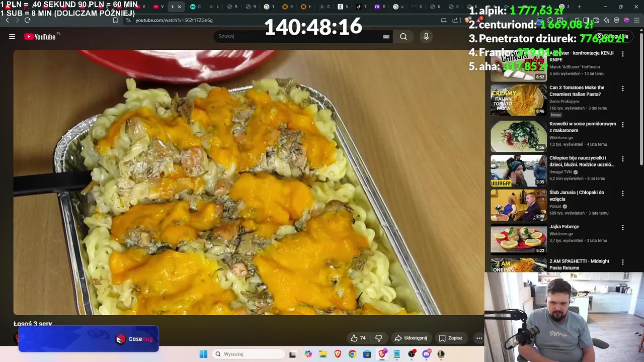Open the Windows Start menu
This screenshot has width=644, height=362.
(x=203, y=354)
